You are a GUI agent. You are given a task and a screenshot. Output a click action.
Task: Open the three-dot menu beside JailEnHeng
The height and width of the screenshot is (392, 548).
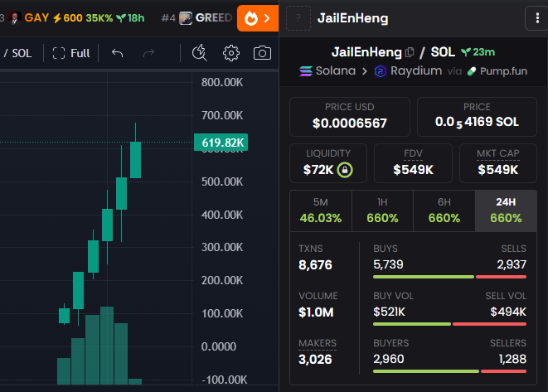(537, 18)
